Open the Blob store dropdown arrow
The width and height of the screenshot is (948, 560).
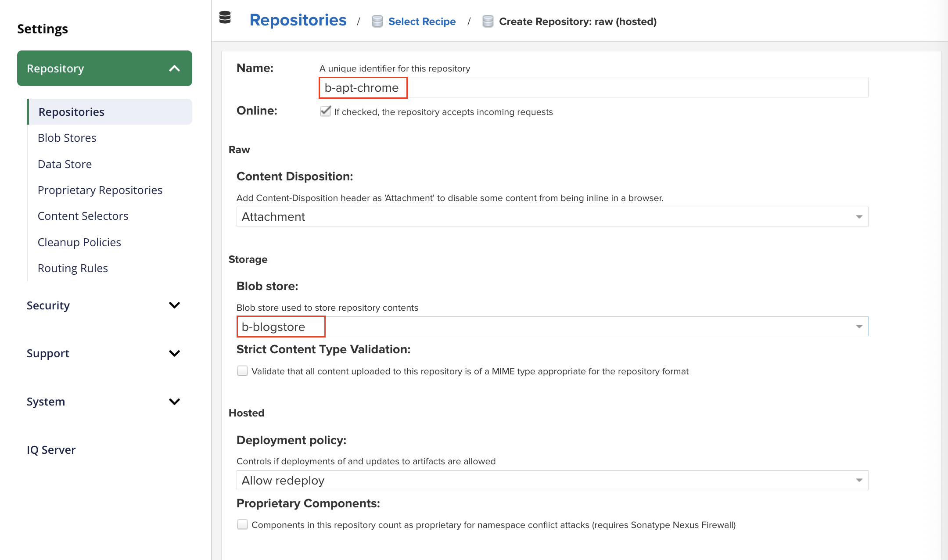coord(859,327)
